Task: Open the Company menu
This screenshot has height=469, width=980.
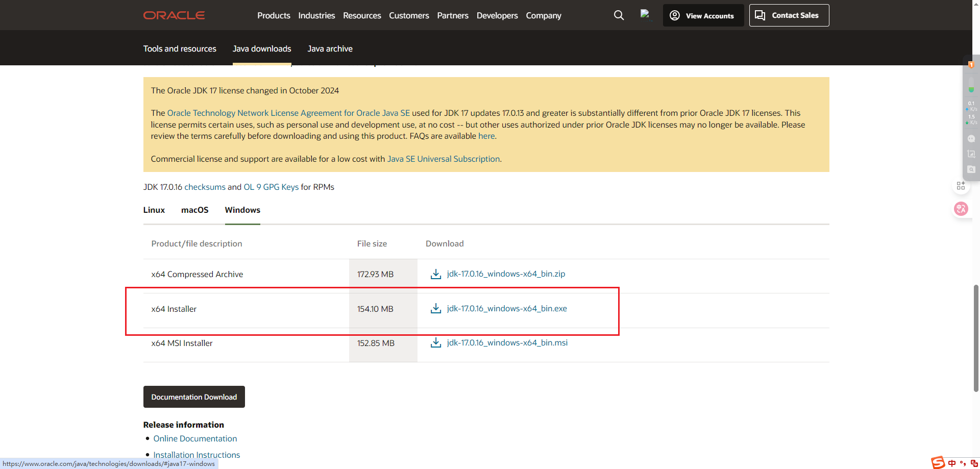Action: [544, 15]
